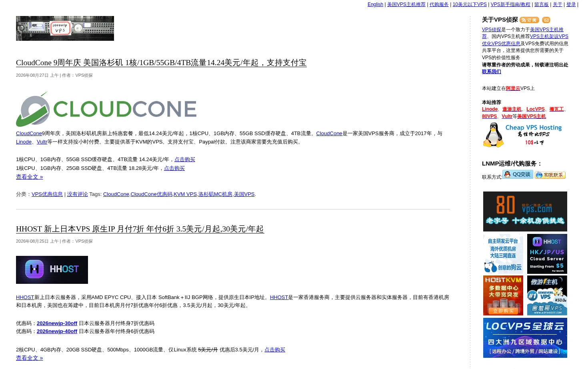The width and height of the screenshot is (588, 369).
Task: Click the Linode link in CloudCone article
Action: (x=24, y=142)
